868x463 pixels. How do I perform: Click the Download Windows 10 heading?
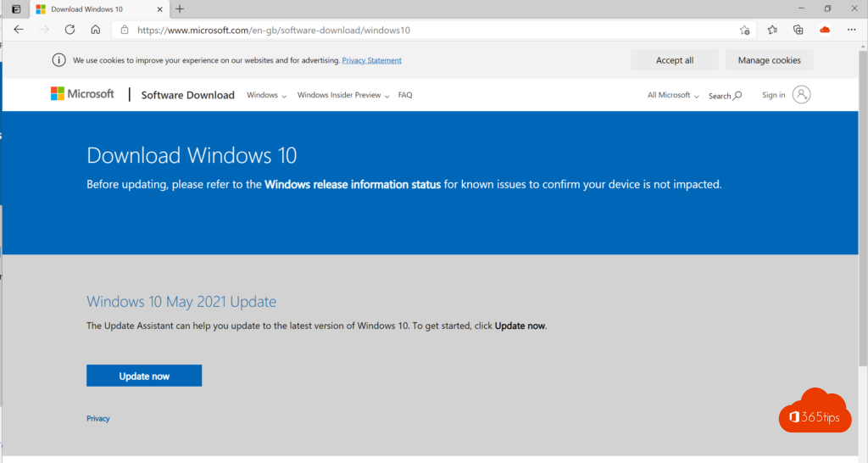click(192, 156)
